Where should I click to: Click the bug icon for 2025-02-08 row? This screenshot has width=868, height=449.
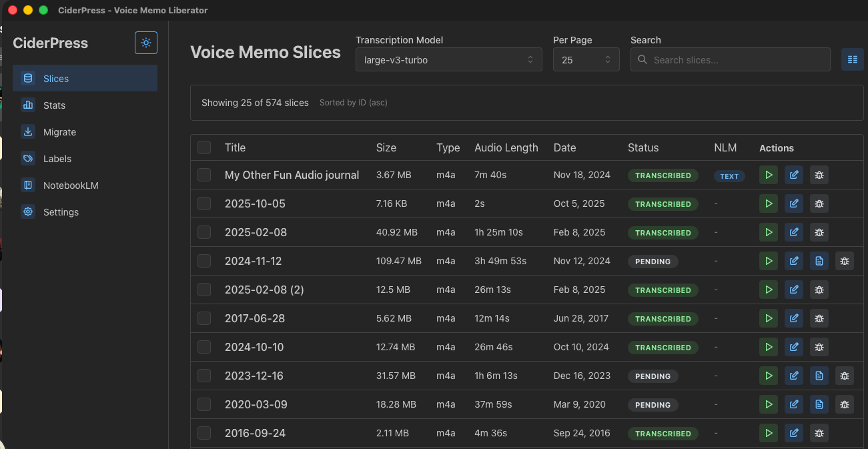coord(819,233)
